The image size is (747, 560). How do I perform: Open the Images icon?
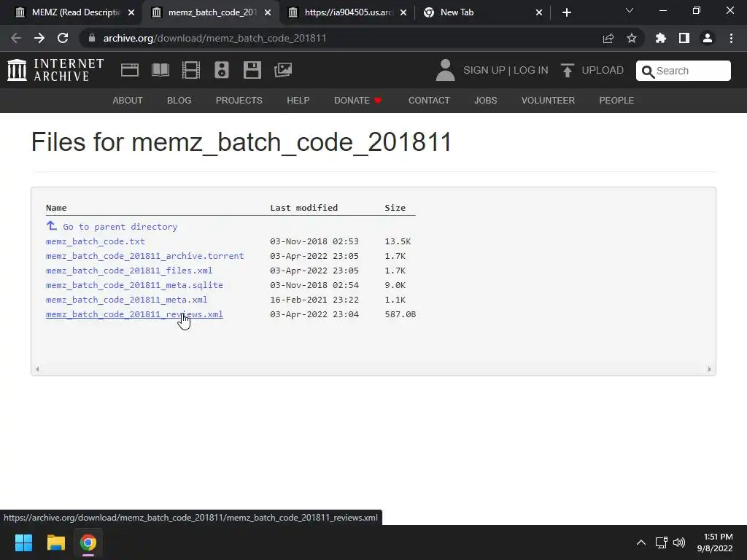point(283,70)
